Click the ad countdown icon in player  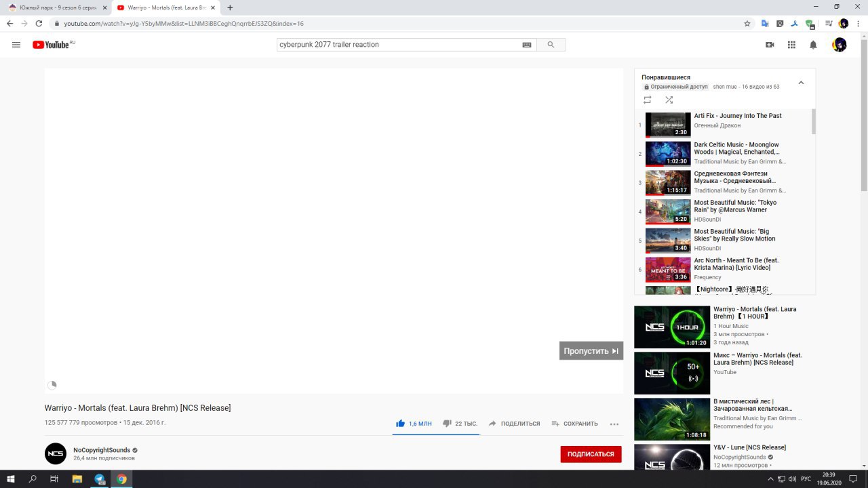pos(52,385)
